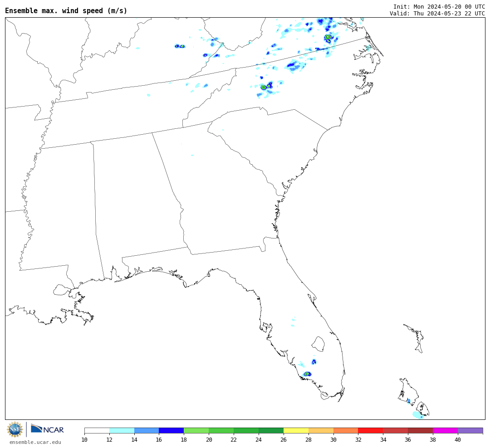Viewport: 490px width, 448px height.
Task: Click the NSF logo
Action: click(x=15, y=429)
